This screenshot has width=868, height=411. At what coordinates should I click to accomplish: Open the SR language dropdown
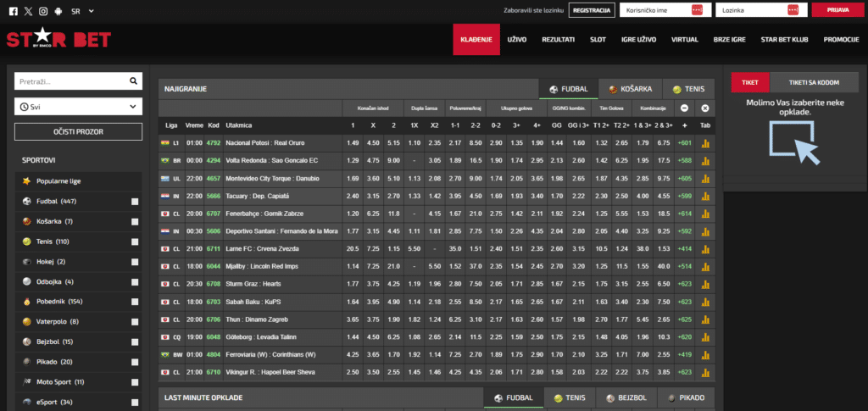(x=82, y=10)
